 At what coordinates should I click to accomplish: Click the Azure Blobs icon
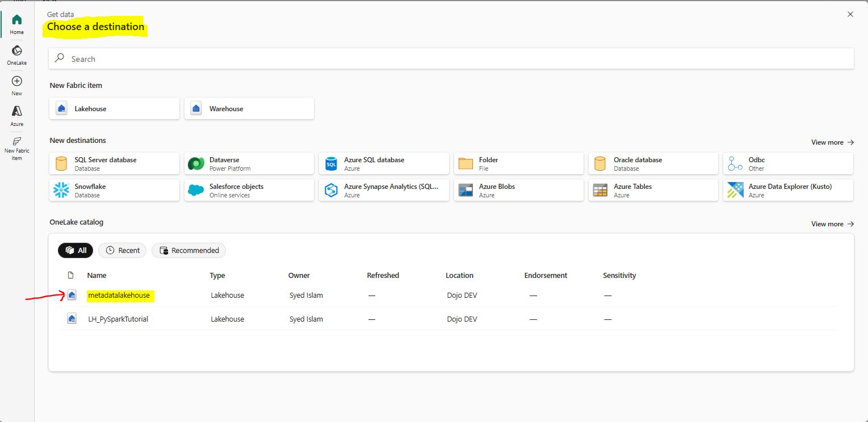466,191
